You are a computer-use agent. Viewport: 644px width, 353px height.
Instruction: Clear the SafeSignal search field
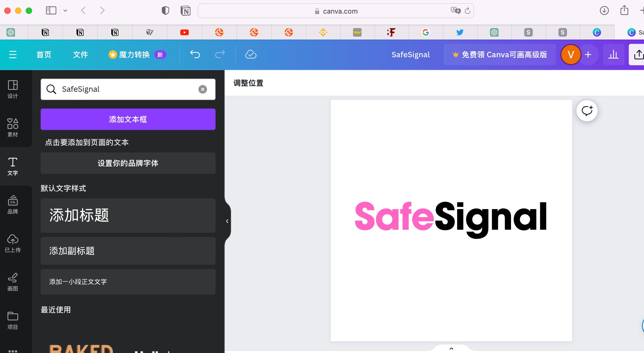tap(203, 89)
